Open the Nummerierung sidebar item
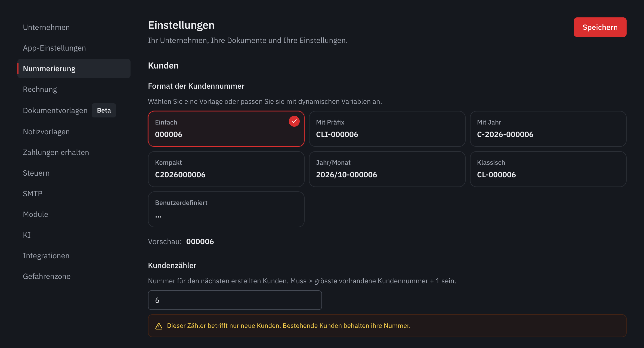644x348 pixels. 74,69
